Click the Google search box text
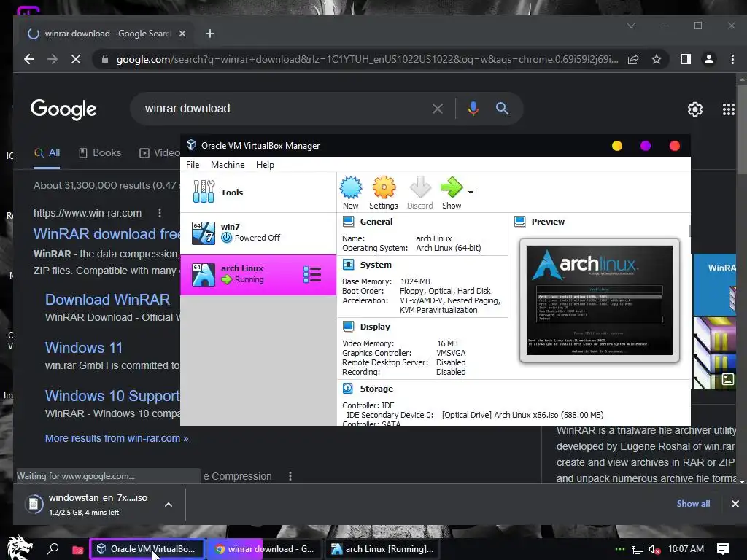 [x=187, y=109]
